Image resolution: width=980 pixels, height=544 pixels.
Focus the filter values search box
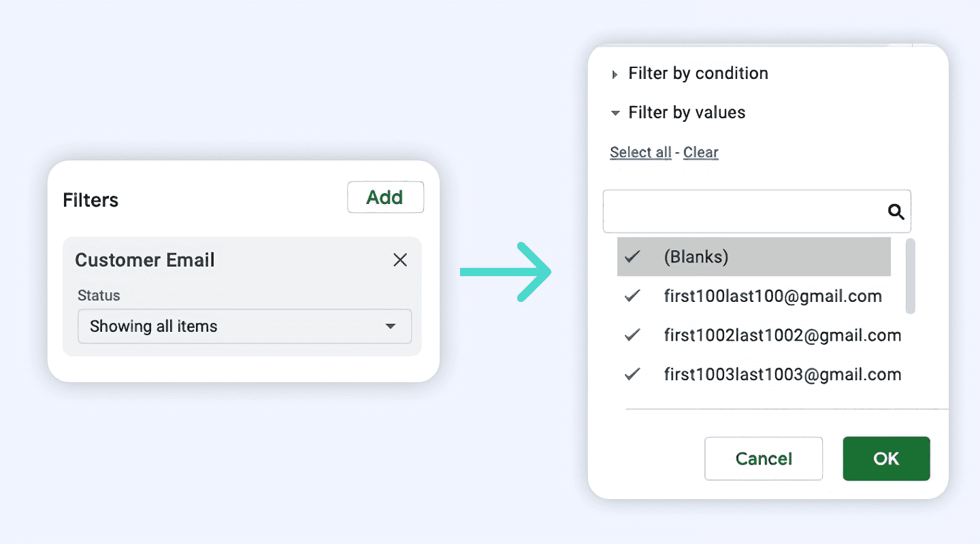(x=743, y=212)
